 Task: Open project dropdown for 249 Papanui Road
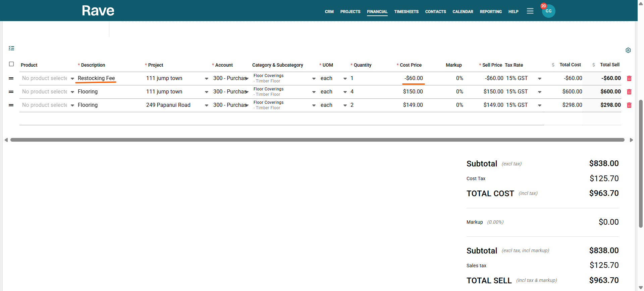pyautogui.click(x=207, y=105)
